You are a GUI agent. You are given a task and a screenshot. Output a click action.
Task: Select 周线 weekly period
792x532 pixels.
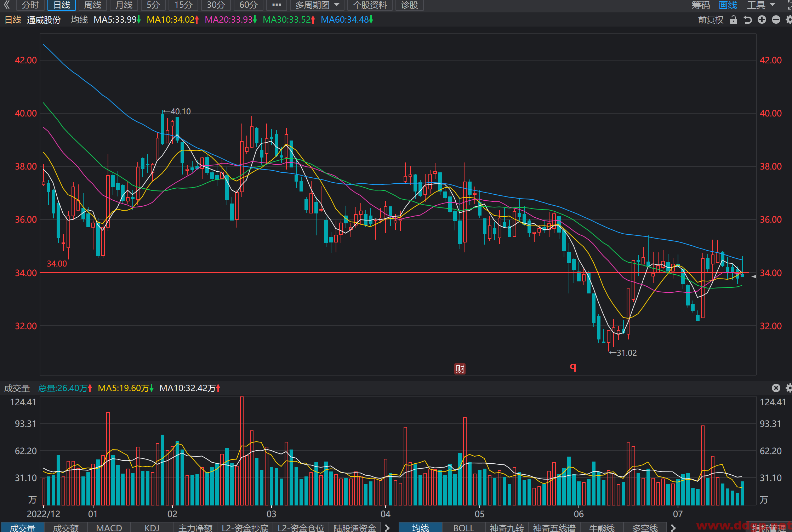click(93, 5)
